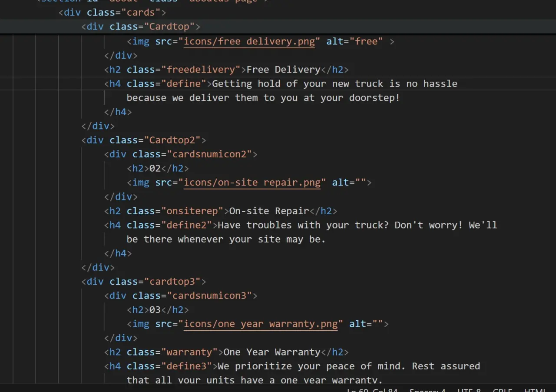Click the "define3" class value
The width and height of the screenshot is (556, 392).
[186, 366]
